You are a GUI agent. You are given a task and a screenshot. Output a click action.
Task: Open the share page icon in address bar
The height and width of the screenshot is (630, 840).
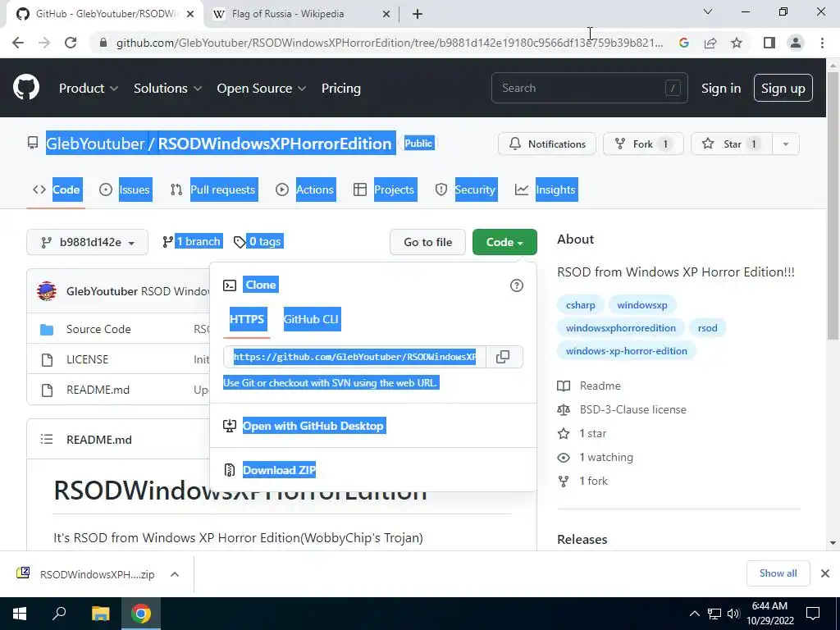point(710,43)
